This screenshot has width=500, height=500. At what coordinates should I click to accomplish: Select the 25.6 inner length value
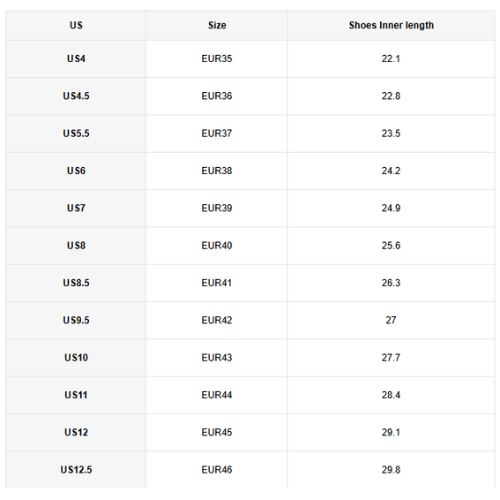[391, 245]
